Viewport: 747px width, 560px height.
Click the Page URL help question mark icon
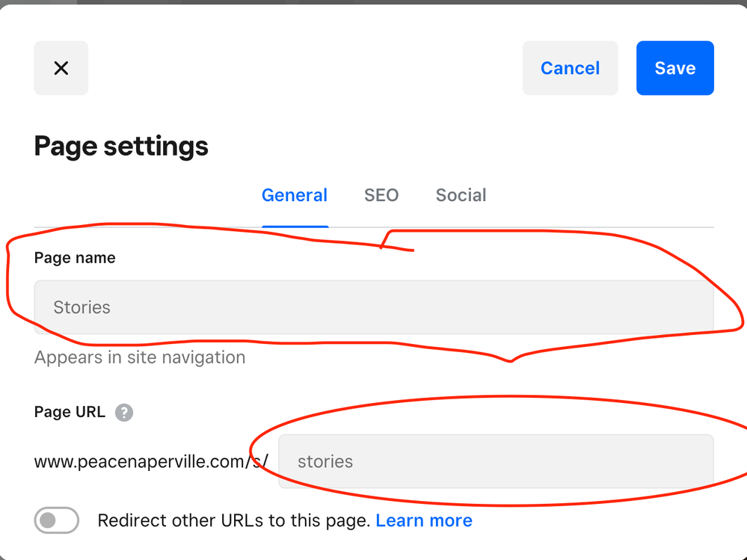(x=124, y=412)
